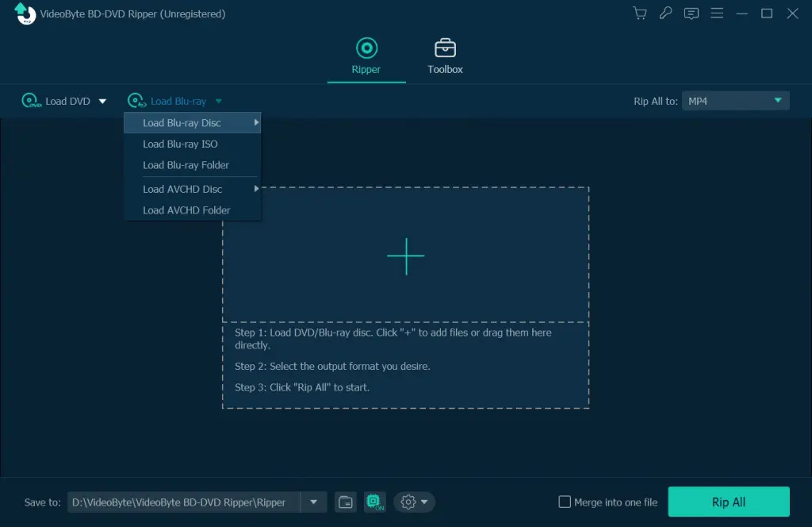Click the Rip All button
Screen dimensions: 812x527
pyautogui.click(x=728, y=502)
